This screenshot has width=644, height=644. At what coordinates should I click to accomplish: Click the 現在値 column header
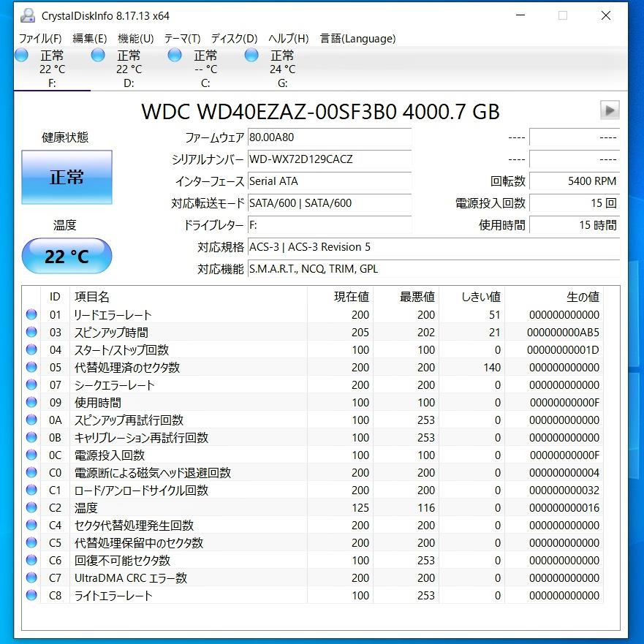(x=352, y=297)
